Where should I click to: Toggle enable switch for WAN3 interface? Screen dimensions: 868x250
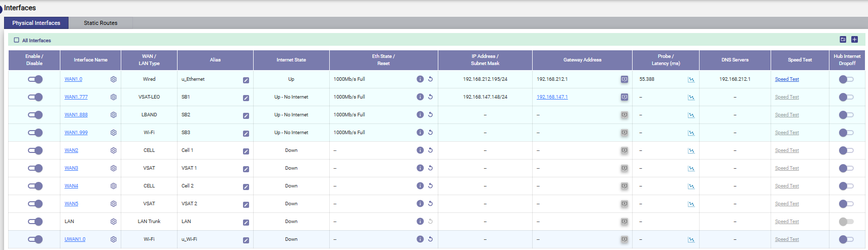click(35, 168)
